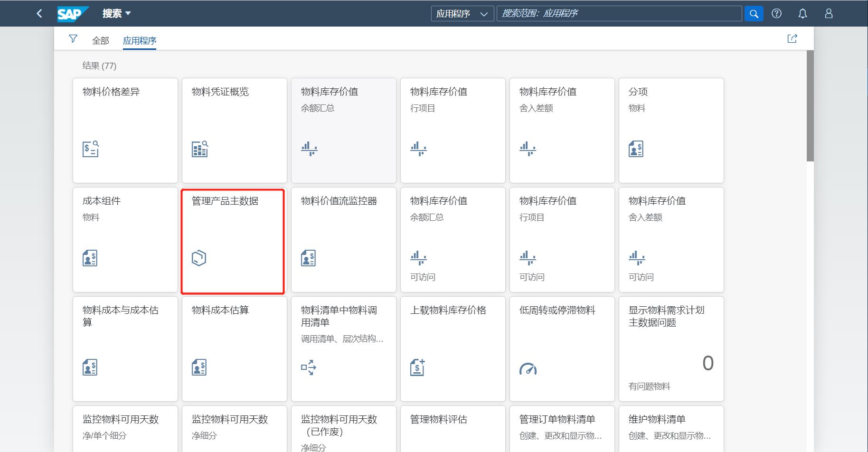Click the 物料凭证概览 document icon
This screenshot has width=868, height=452.
pos(199,149)
